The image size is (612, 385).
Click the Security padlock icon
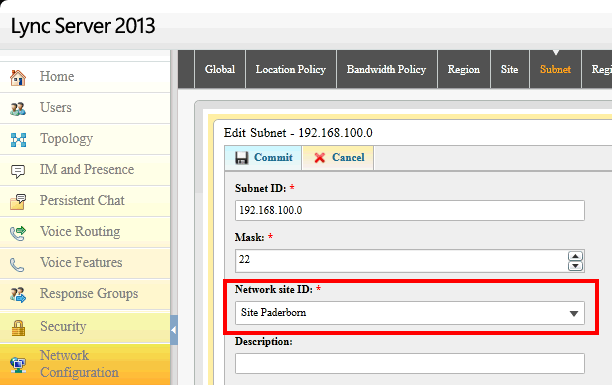click(18, 328)
